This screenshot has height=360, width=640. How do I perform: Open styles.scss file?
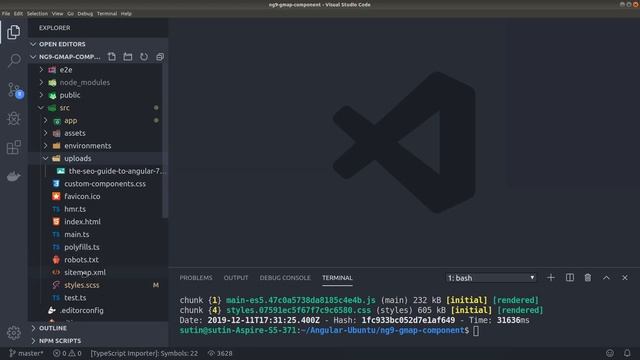(x=82, y=285)
